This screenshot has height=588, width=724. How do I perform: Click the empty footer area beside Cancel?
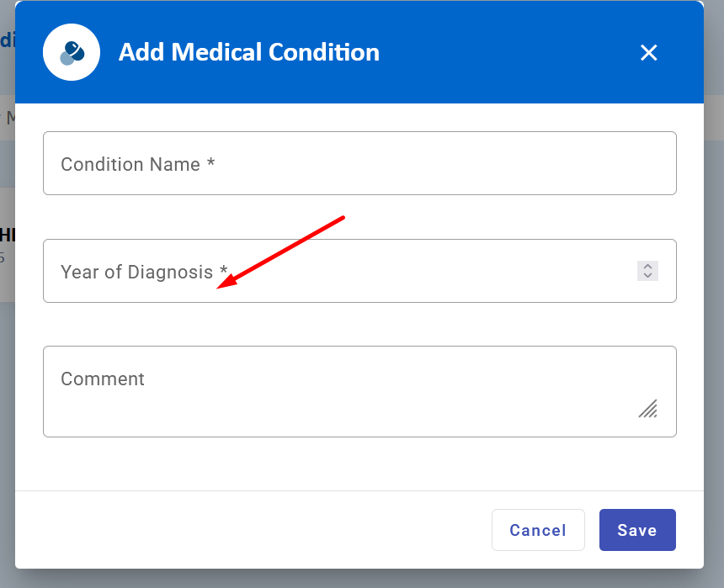[253, 530]
